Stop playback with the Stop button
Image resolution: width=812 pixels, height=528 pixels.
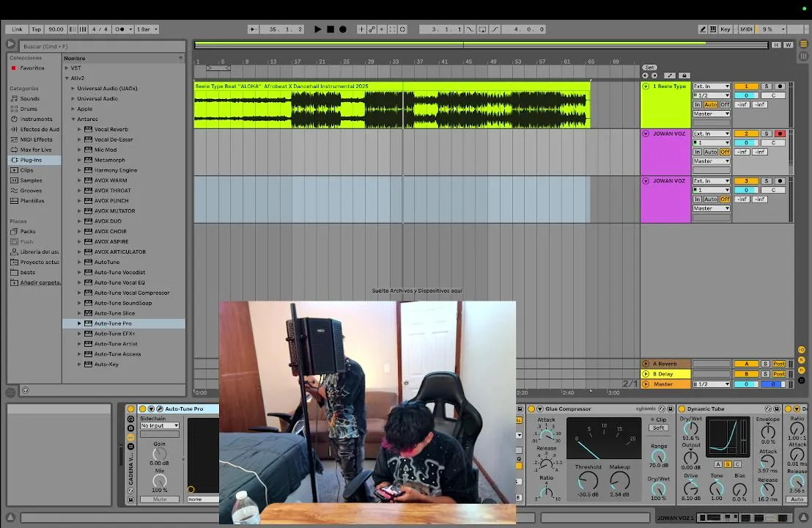331,29
